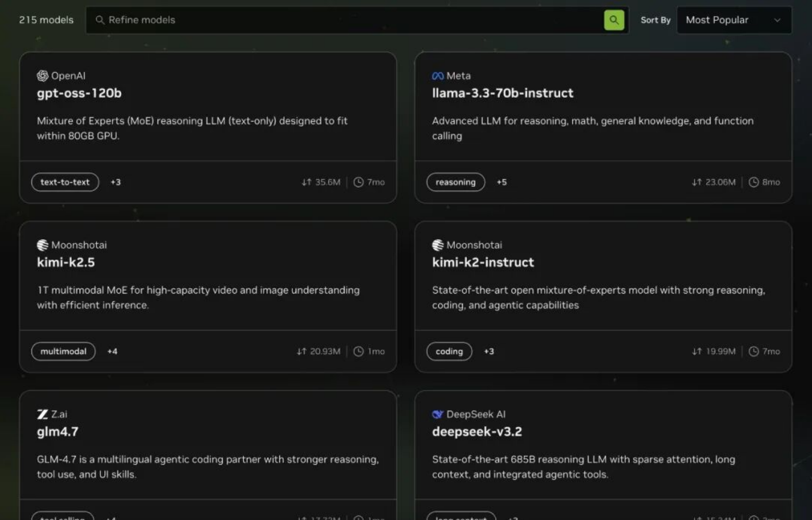Click the Moonshotai logo on the kimi-k2-instruct card
The image size is (812, 520).
click(438, 245)
